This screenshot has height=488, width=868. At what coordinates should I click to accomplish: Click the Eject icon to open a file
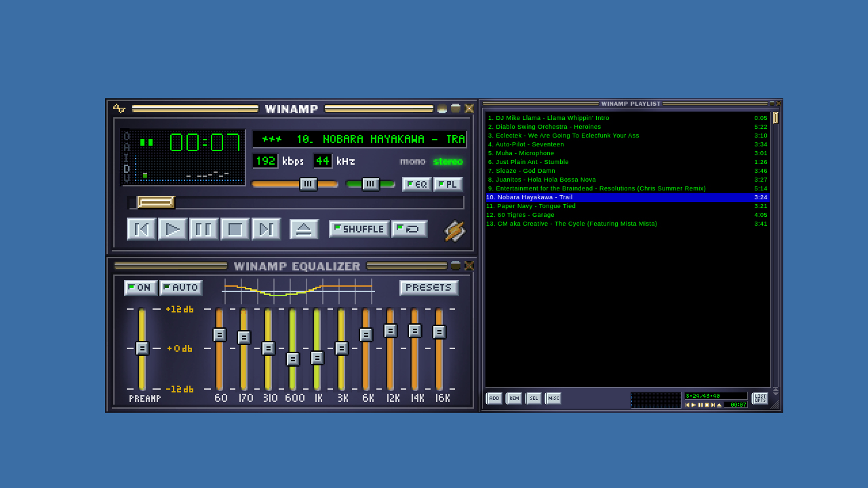point(304,229)
